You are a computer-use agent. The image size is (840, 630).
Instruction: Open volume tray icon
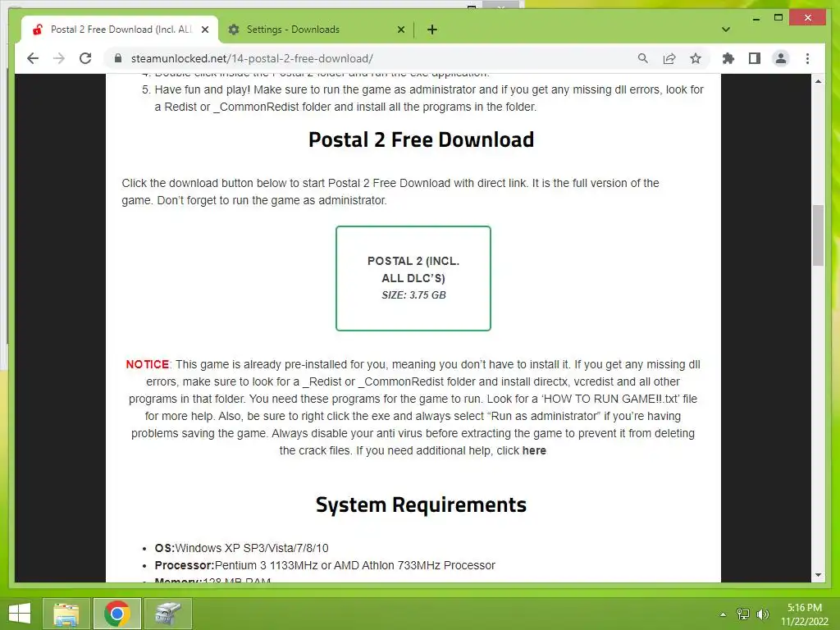(x=763, y=614)
